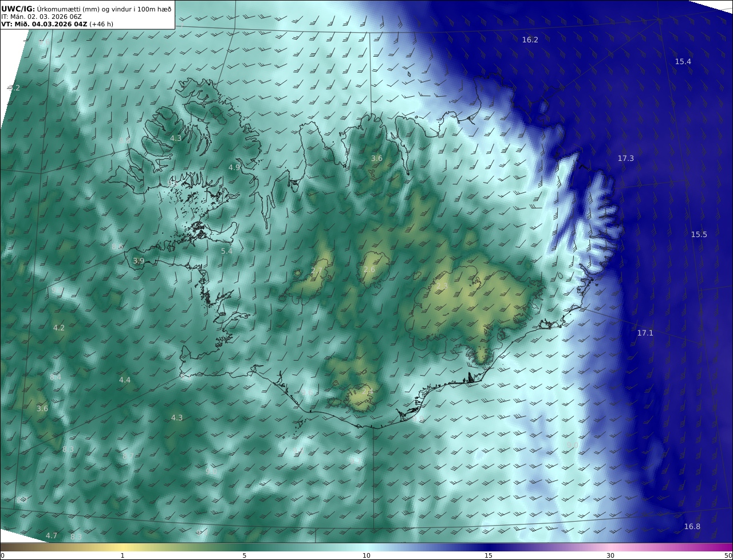This screenshot has height=560, width=733.
Task: Click the 15.5 value label
Action: (699, 235)
